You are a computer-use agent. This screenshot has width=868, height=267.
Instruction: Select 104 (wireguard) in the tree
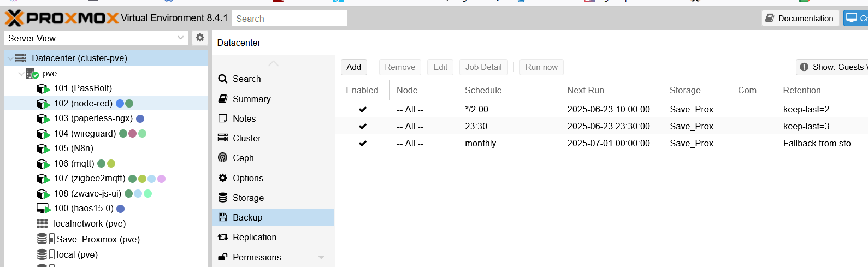(106, 133)
